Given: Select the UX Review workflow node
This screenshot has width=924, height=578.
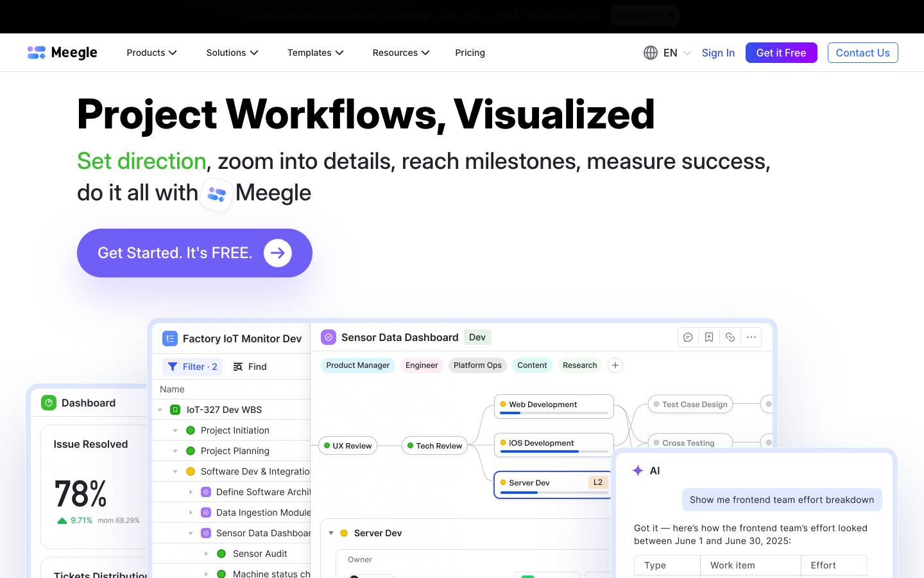Looking at the screenshot, I should click(x=348, y=446).
